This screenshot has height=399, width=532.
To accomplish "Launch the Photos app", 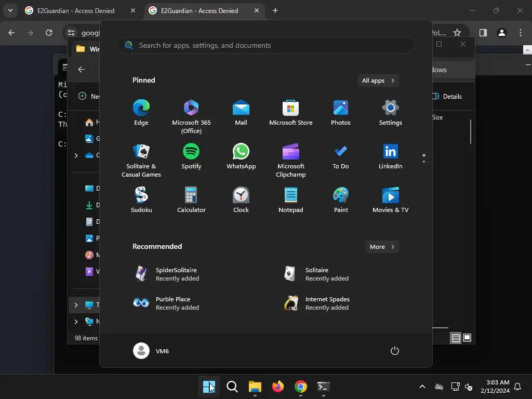I will point(341,113).
